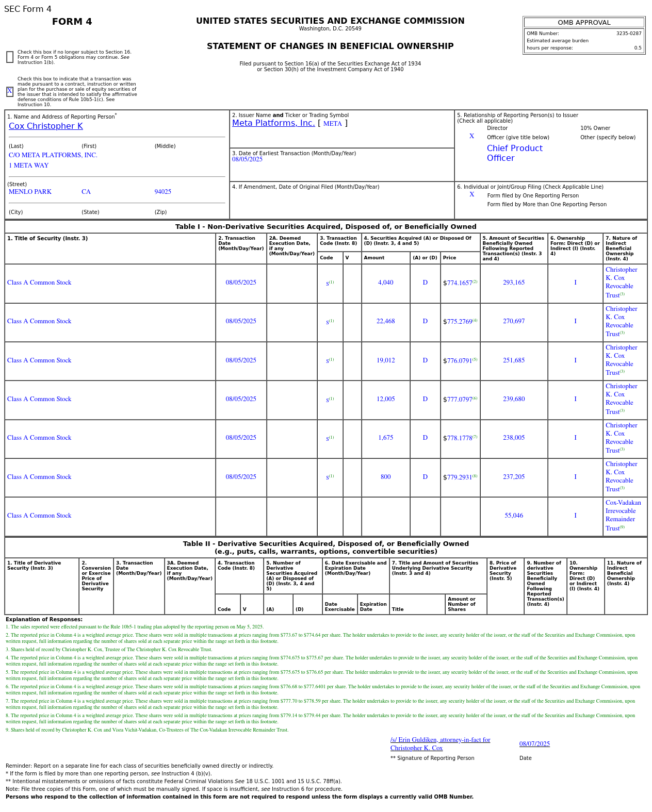Click the earliest transaction date 08/05/2025

click(247, 159)
